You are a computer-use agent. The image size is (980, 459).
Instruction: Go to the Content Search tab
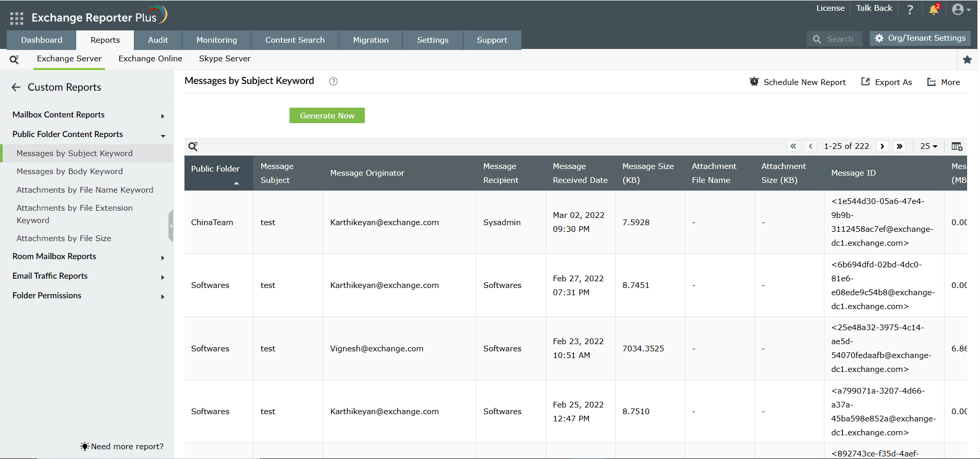coord(295,40)
